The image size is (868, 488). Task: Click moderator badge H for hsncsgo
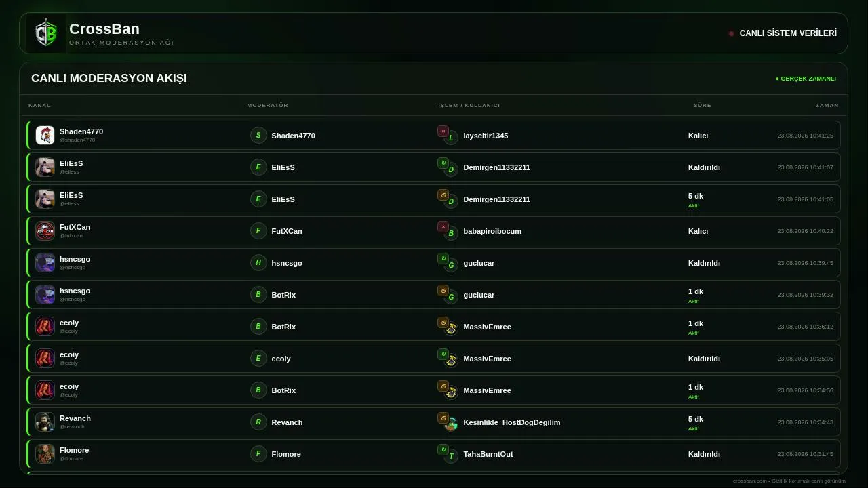click(x=258, y=263)
